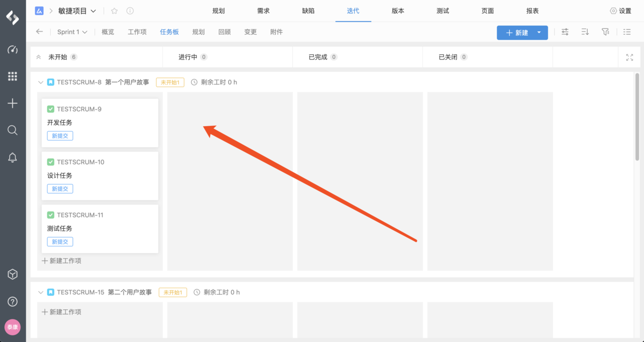Open the 设置 link at top right
Image resolution: width=644 pixels, height=342 pixels.
621,11
